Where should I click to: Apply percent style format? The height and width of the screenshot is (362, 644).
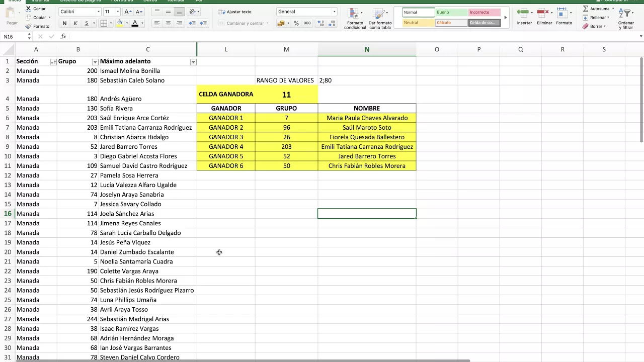(296, 23)
